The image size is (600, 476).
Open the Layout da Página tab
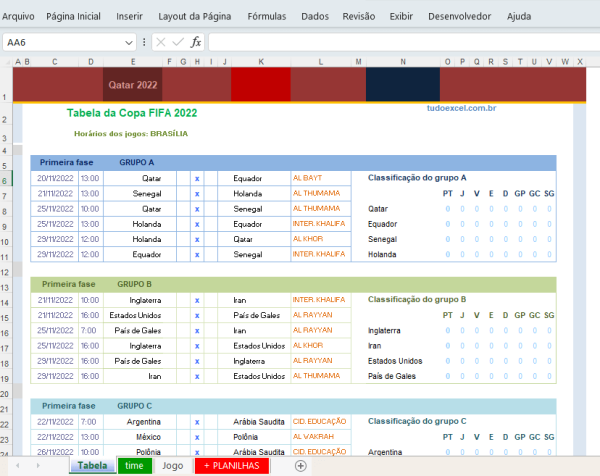pyautogui.click(x=194, y=16)
